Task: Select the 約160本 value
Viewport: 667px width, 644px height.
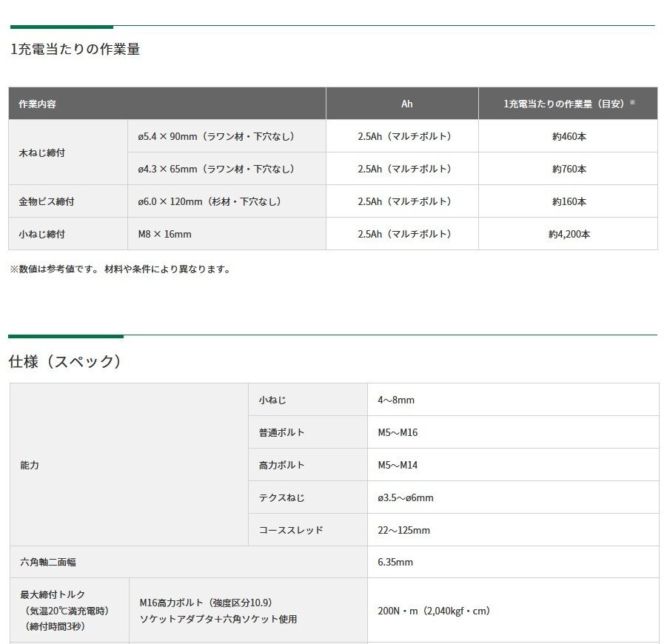Action: [569, 201]
